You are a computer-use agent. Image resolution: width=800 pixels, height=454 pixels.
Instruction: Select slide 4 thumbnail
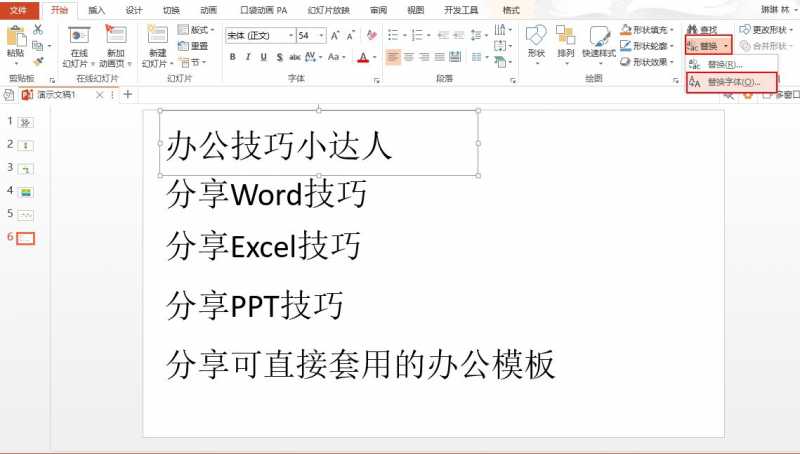pyautogui.click(x=26, y=192)
